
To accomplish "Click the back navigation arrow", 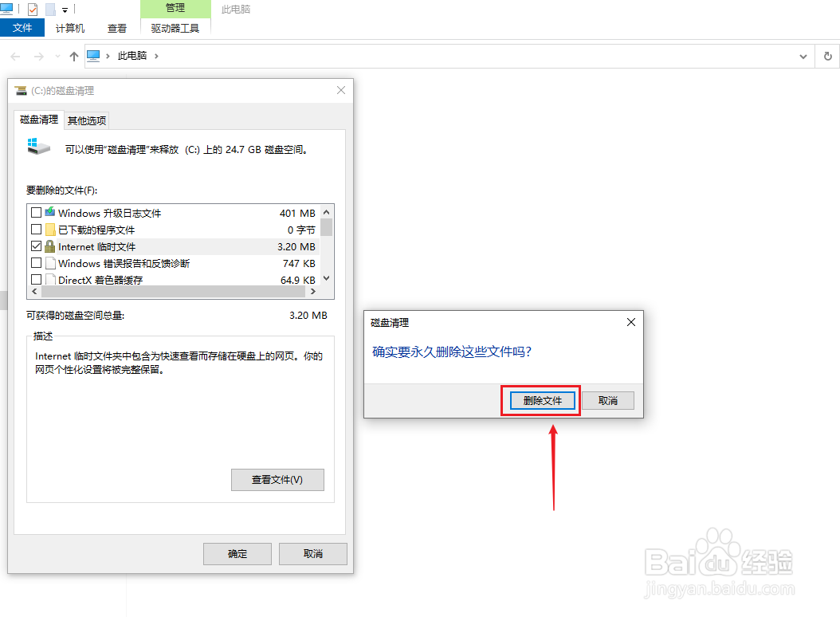I will coord(14,56).
